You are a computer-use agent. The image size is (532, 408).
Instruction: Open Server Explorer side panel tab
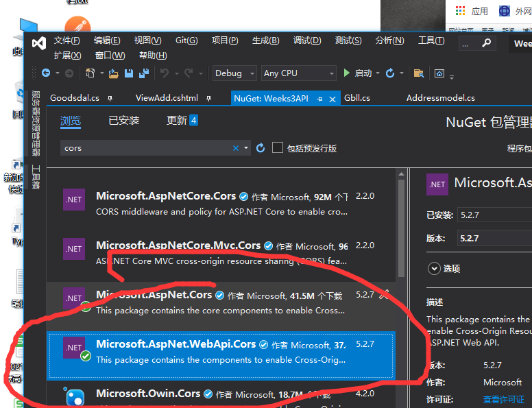click(36, 123)
